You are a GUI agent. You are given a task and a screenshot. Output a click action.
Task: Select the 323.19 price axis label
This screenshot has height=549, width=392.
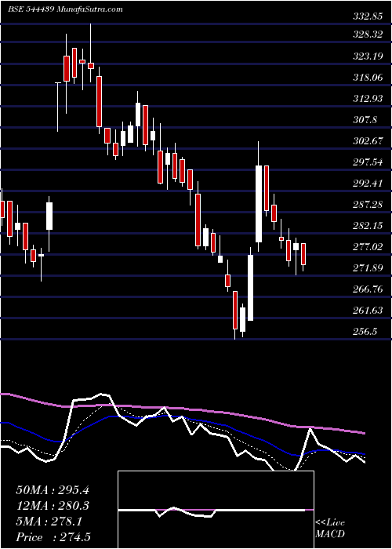pos(367,56)
